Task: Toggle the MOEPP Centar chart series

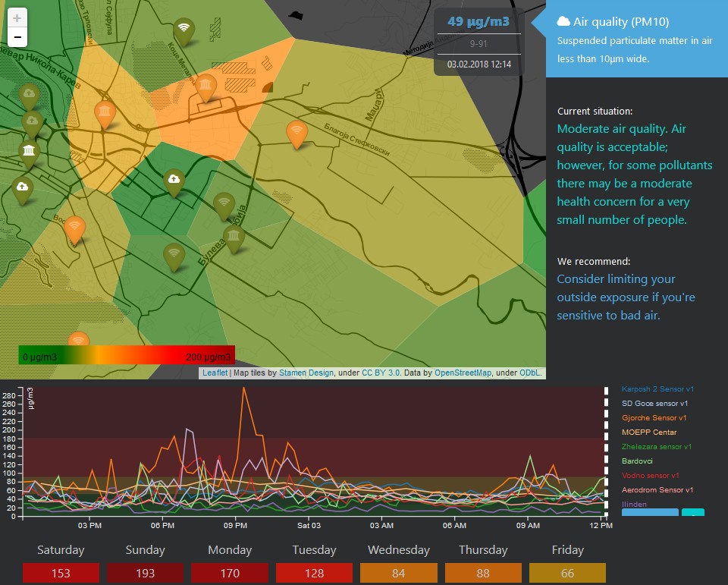Action: [x=648, y=432]
